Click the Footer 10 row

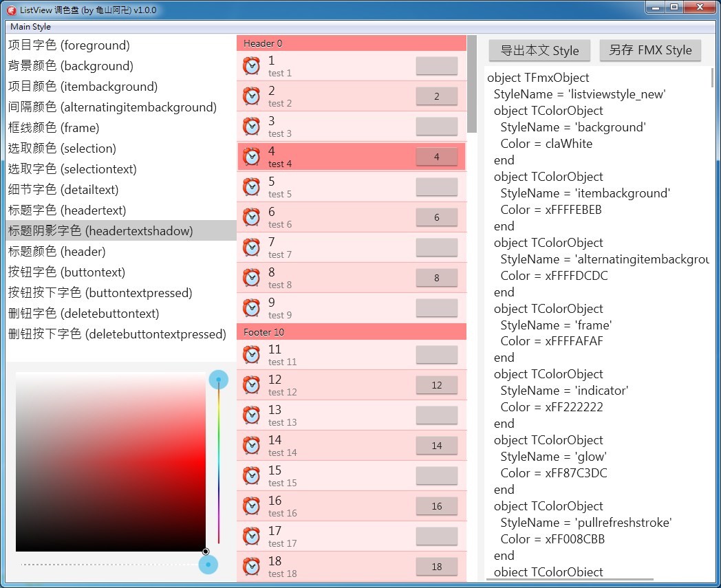[352, 332]
